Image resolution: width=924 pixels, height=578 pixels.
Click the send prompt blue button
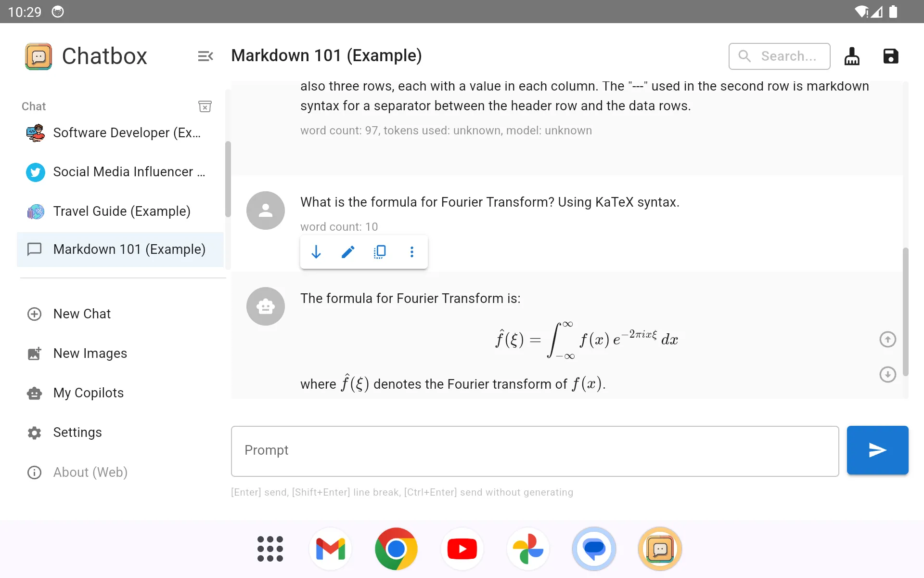(878, 450)
